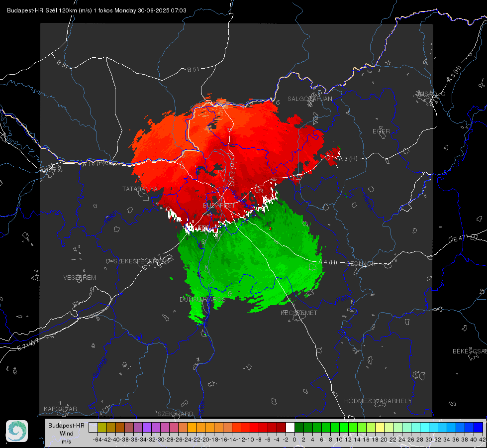This screenshot has height=448, width=487.
Task: Click the Wind label in the legend
Action: pos(67,434)
